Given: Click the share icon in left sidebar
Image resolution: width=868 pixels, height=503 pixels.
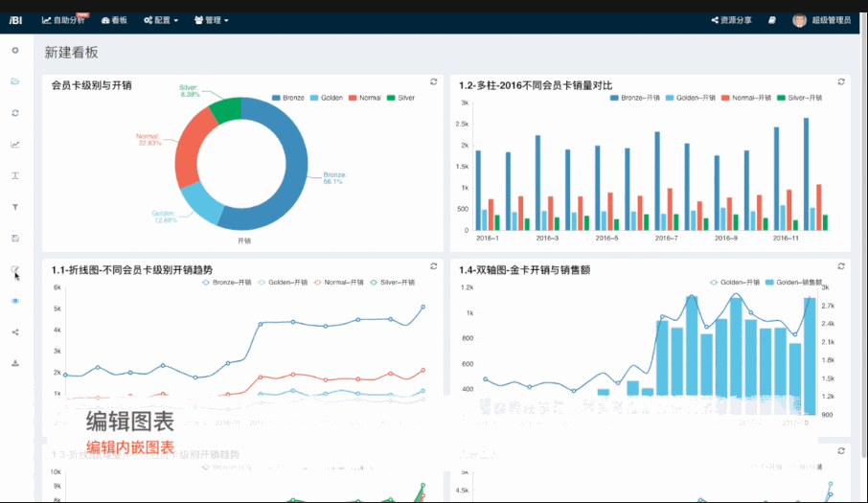Looking at the screenshot, I should 15,332.
